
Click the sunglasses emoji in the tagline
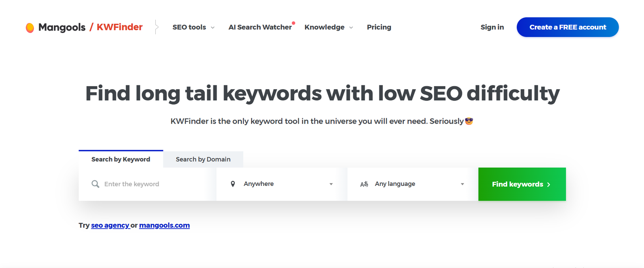pyautogui.click(x=469, y=121)
